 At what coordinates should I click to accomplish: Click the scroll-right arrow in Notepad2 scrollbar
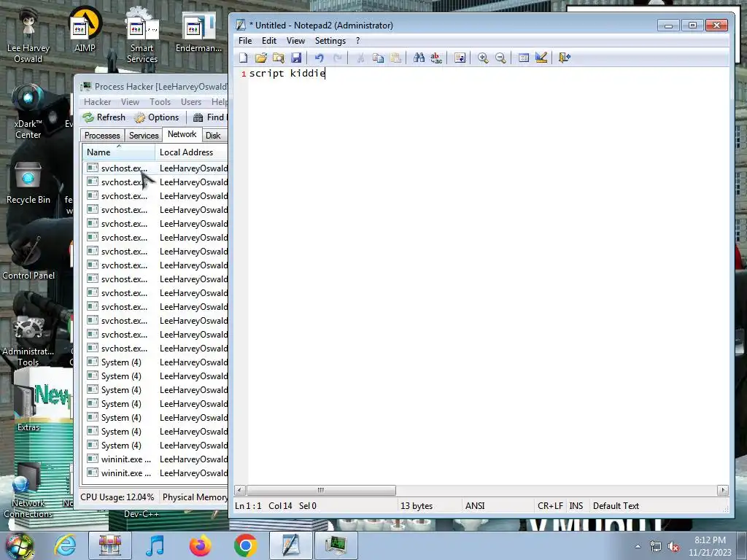pos(723,490)
